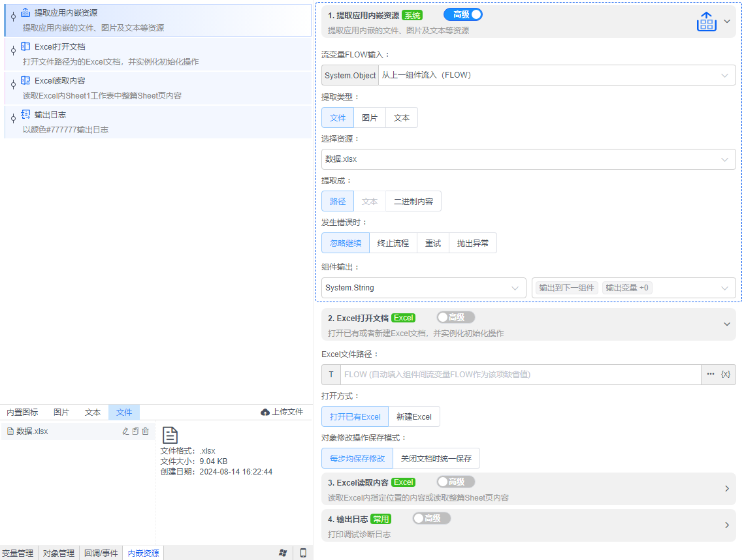Click the T type icon before the Excel path input
This screenshot has height=560, width=744.
point(331,374)
